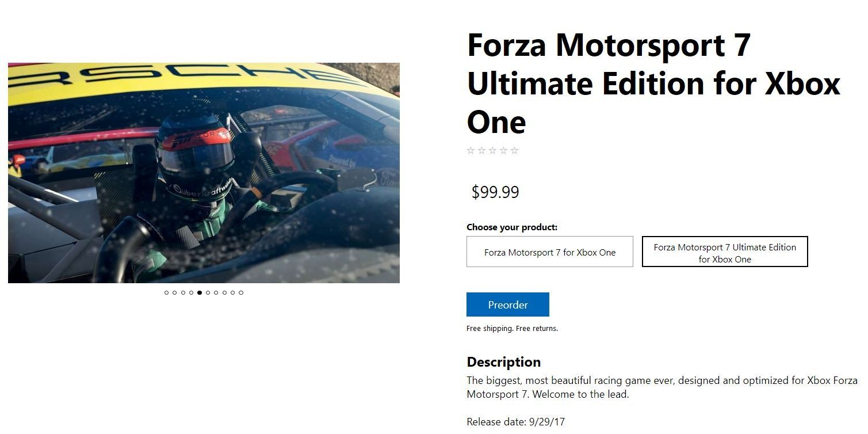Click the fourth rating star
The image size is (868, 434).
coord(503,151)
